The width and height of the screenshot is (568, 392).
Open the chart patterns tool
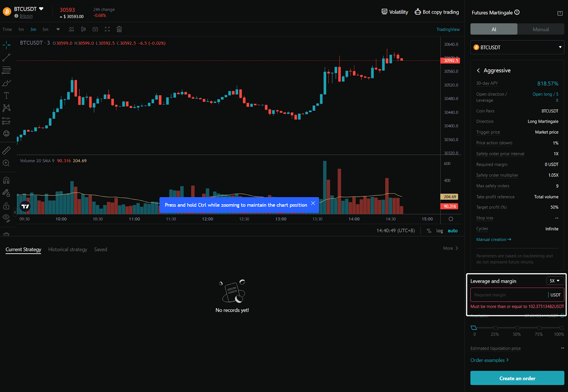(x=6, y=108)
